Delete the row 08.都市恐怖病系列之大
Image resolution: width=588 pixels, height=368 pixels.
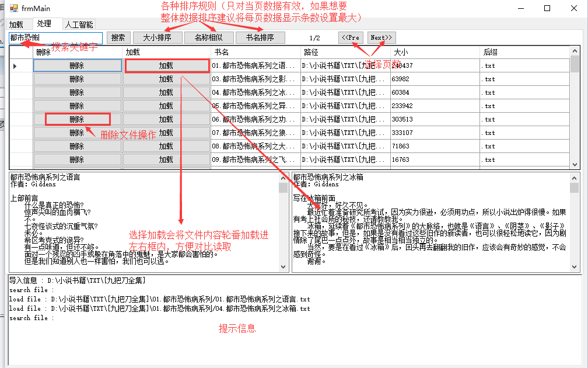[x=77, y=146]
